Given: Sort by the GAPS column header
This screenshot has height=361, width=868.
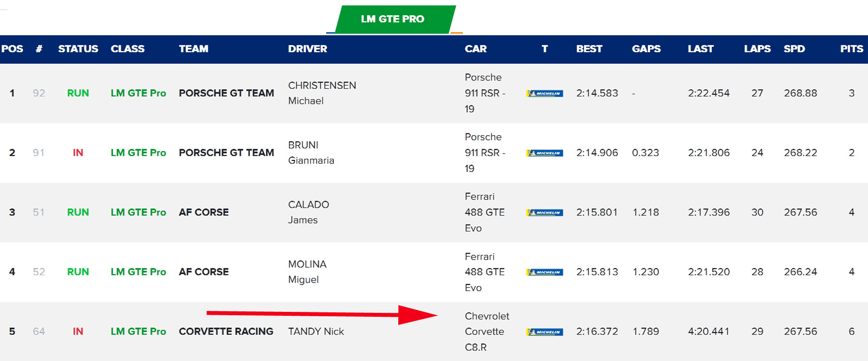Looking at the screenshot, I should coord(646,49).
